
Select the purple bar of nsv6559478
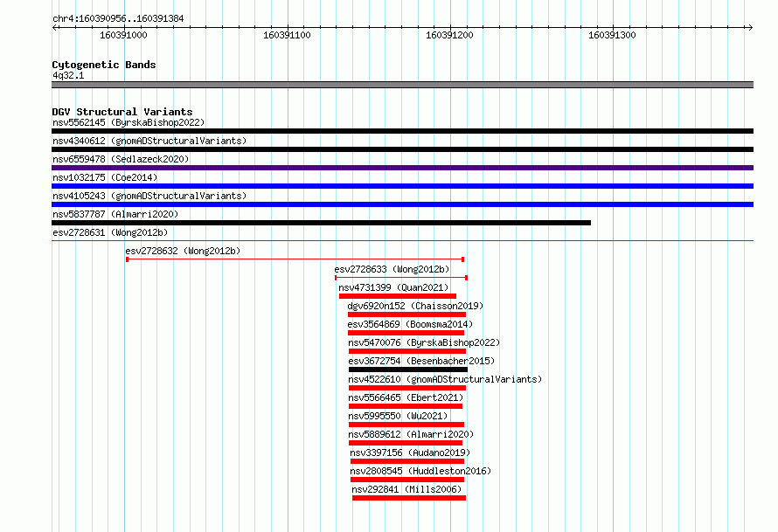click(x=402, y=168)
